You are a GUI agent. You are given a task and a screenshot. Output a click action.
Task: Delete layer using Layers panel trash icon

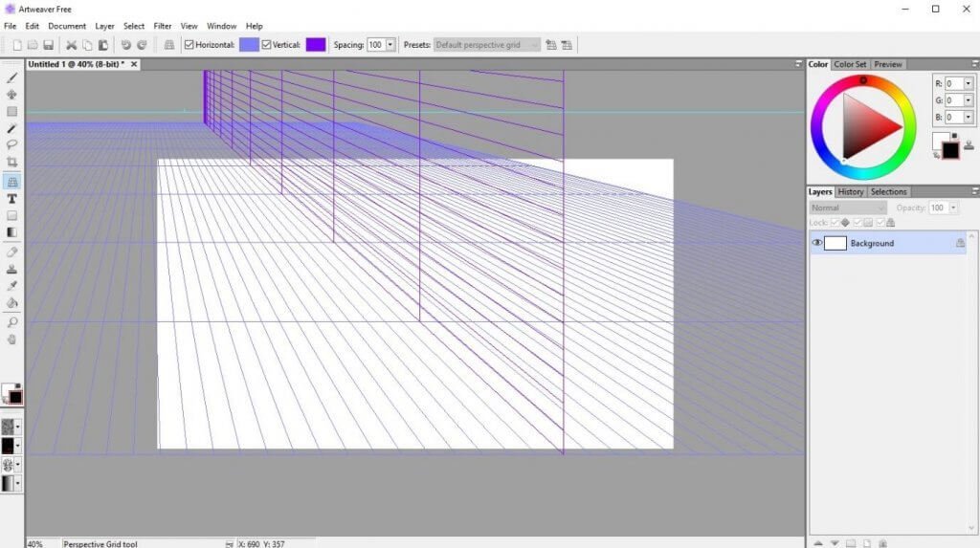pos(882,543)
